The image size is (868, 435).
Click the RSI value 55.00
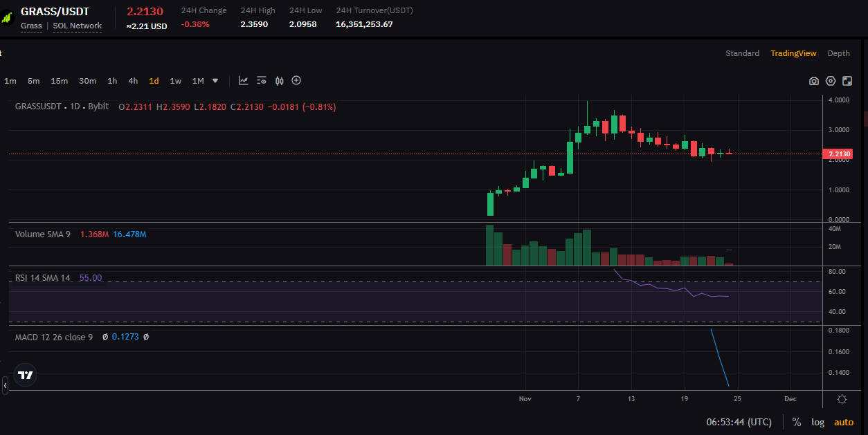tap(91, 278)
